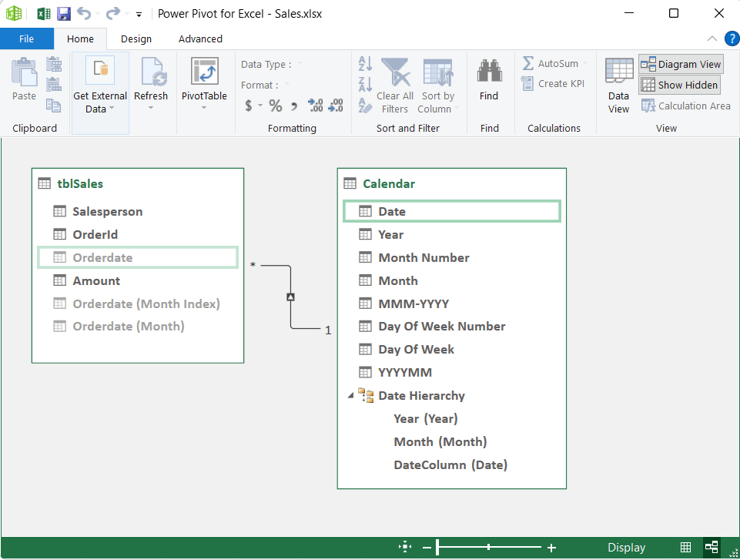Switch to the Design tab
This screenshot has width=740, height=560.
136,39
